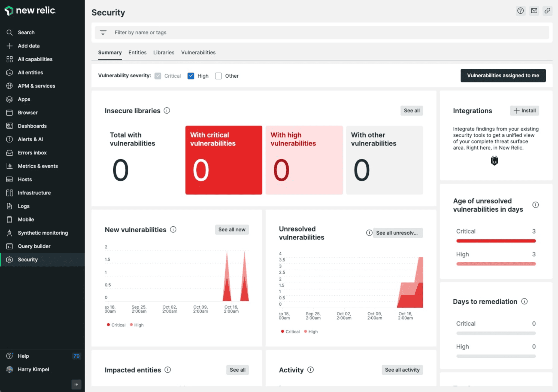
Task: Click the Critical remediation gray bar
Action: tap(496, 333)
